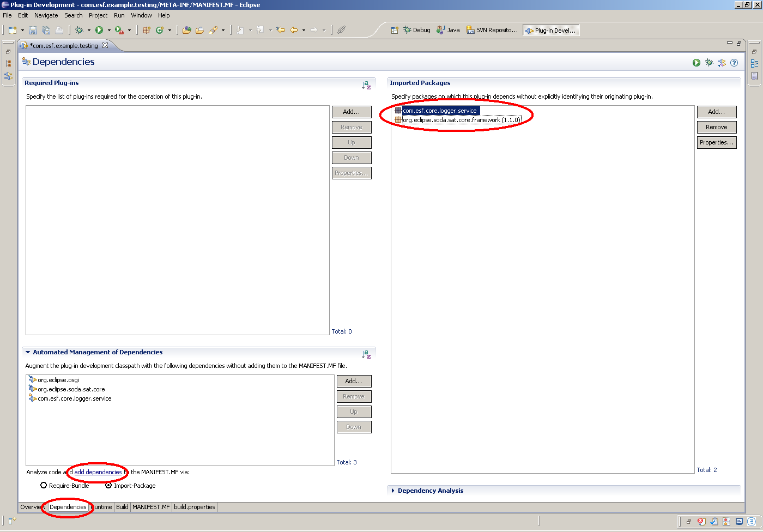
Task: Select the Import-Package radio button
Action: point(108,485)
